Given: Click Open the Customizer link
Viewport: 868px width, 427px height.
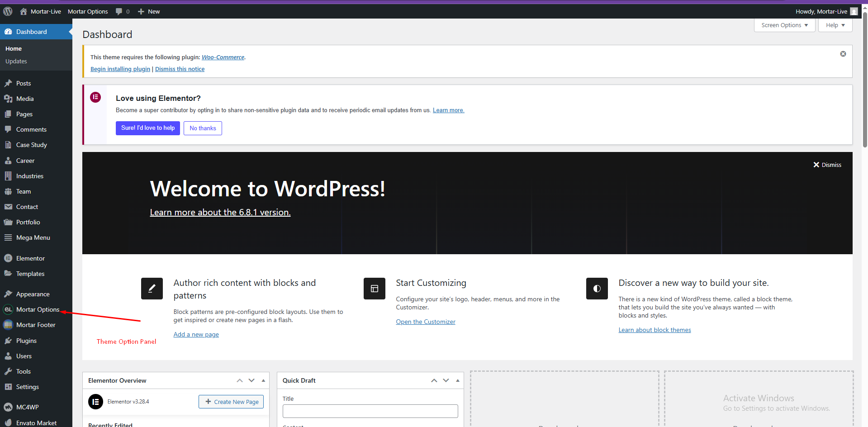Looking at the screenshot, I should point(426,322).
